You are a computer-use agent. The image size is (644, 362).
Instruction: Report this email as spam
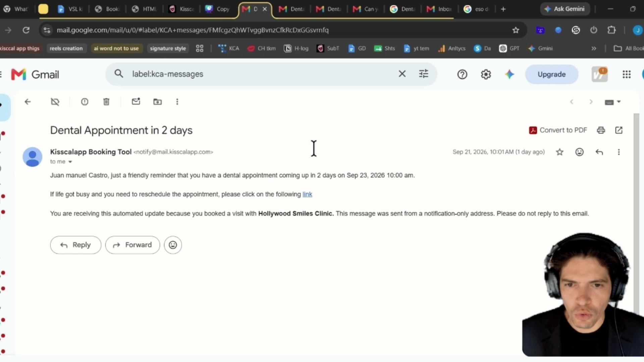coord(85,102)
